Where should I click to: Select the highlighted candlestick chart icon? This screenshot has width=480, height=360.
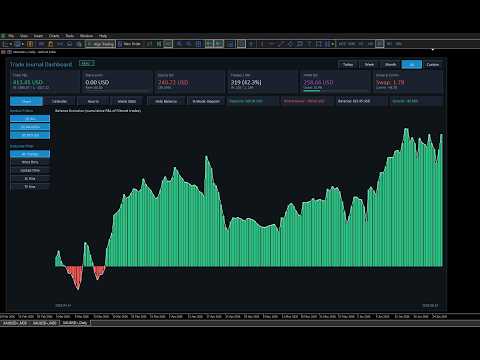click(x=168, y=44)
